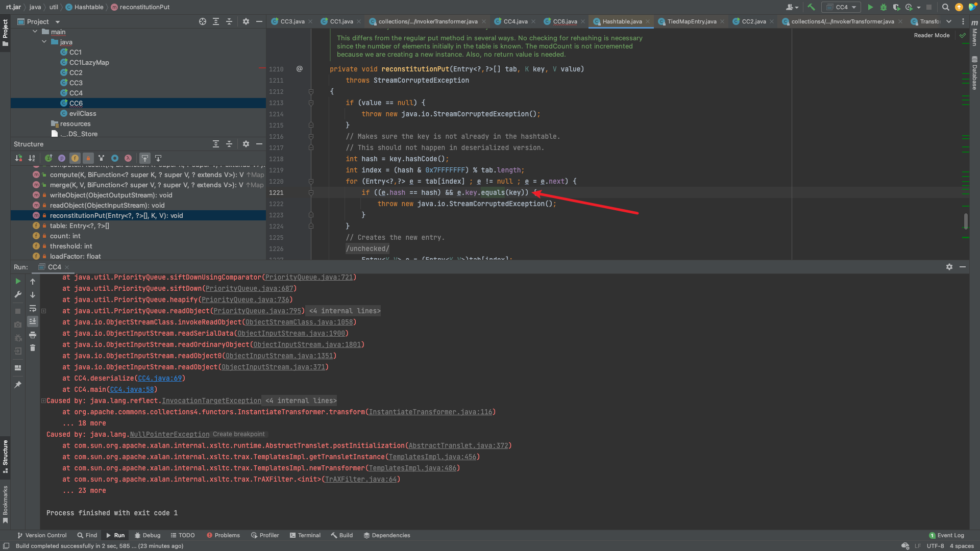
Task: Show hidden editor tabs chevron
Action: point(949,21)
